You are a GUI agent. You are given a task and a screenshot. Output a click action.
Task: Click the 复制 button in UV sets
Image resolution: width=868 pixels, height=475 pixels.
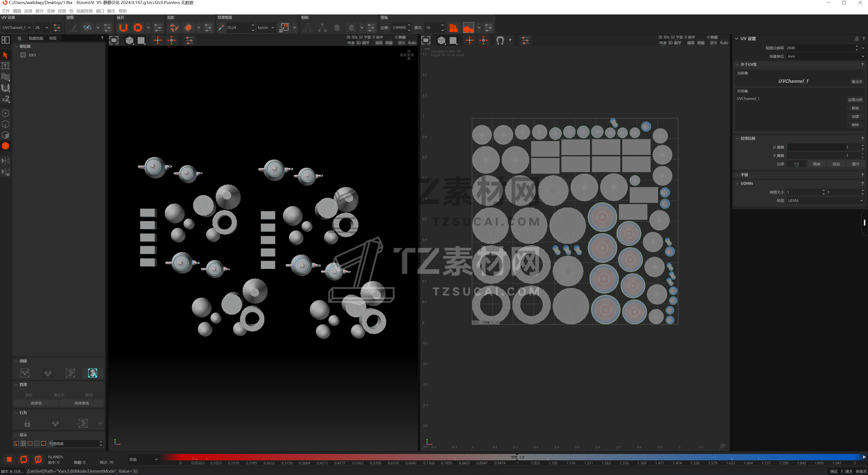click(x=855, y=108)
